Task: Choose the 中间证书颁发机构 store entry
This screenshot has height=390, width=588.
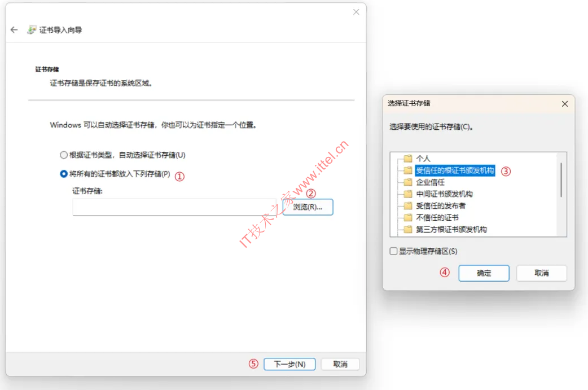Action: click(444, 194)
